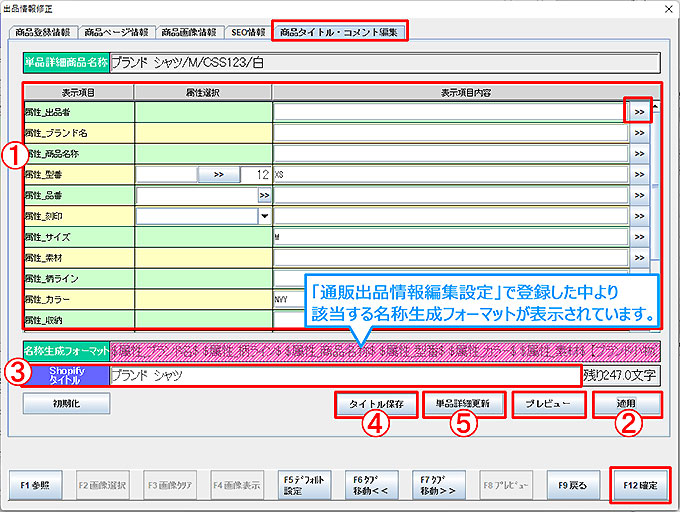Image resolution: width=680 pixels, height=512 pixels.
Task: Click the F5 デフォルト設定 button
Action: tap(304, 486)
